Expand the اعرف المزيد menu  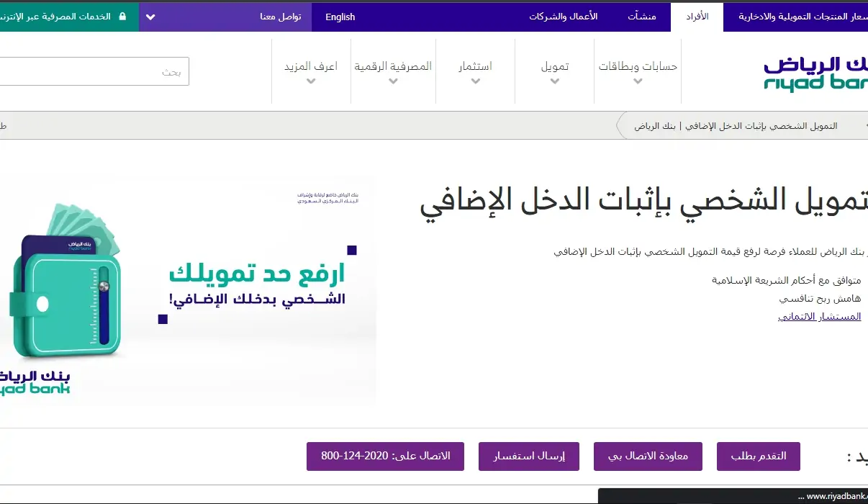(x=311, y=71)
